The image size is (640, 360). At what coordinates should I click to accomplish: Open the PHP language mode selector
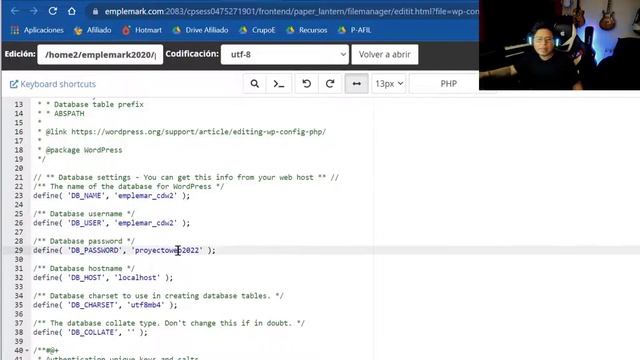(449, 84)
